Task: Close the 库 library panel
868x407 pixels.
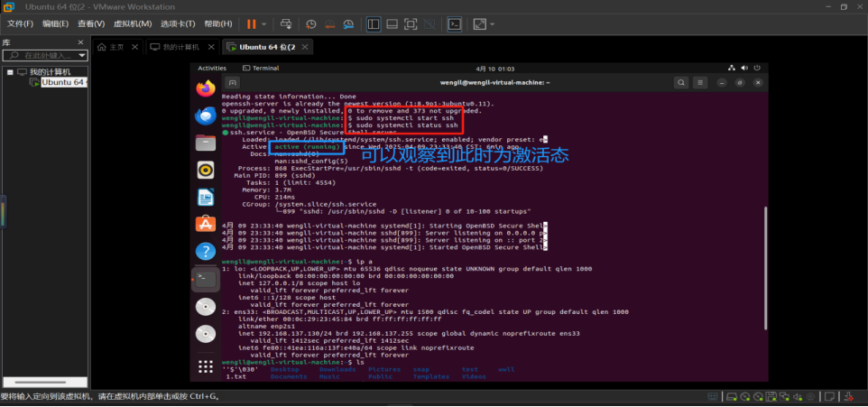Action: click(80, 42)
